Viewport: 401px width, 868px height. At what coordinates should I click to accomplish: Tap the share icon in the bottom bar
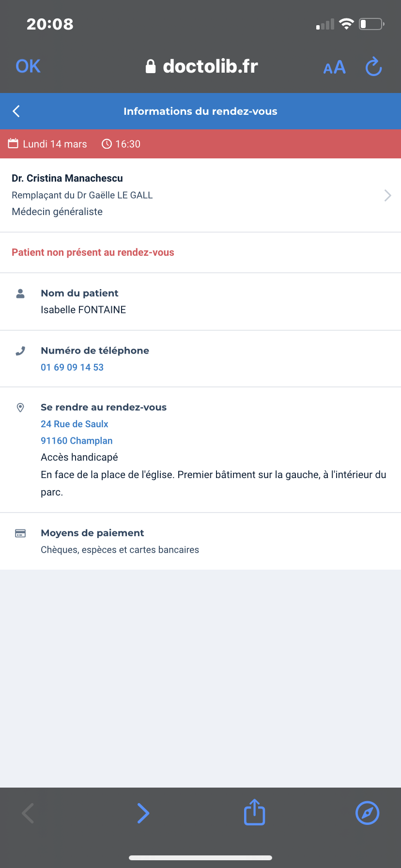pyautogui.click(x=254, y=812)
